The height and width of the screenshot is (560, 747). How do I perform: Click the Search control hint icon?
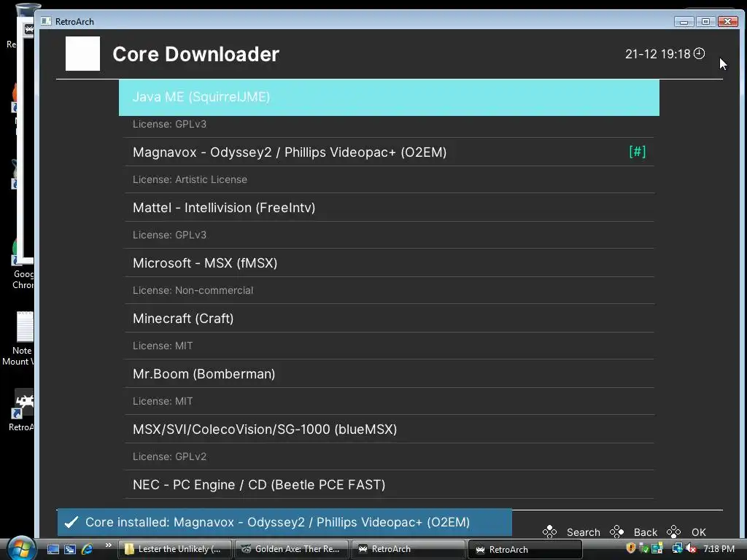[x=549, y=532]
